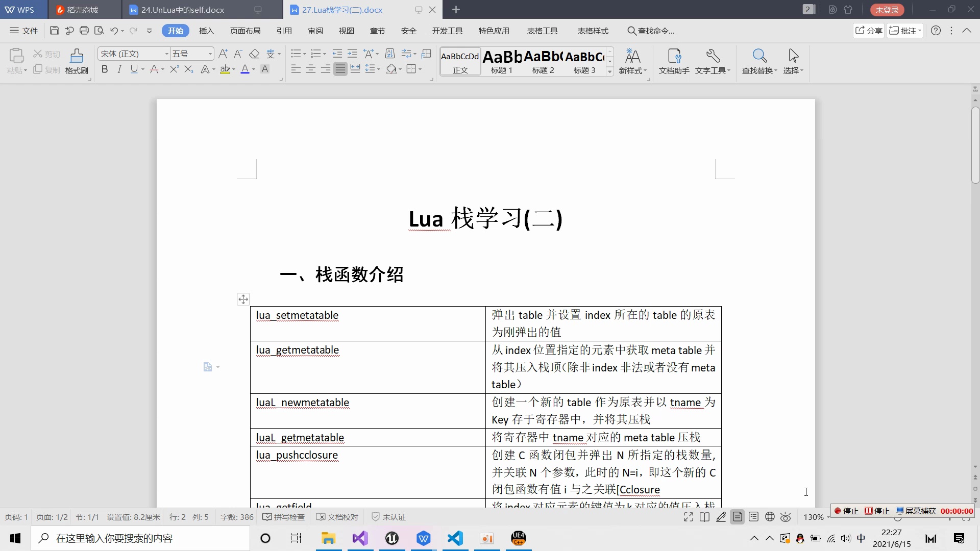Click the 未登录 login button
This screenshot has height=551, width=980.
tap(886, 9)
